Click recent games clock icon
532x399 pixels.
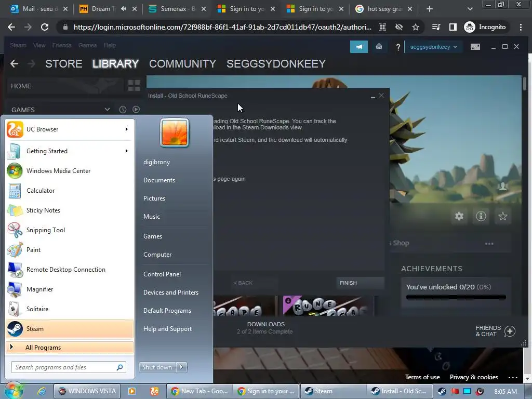tap(123, 110)
